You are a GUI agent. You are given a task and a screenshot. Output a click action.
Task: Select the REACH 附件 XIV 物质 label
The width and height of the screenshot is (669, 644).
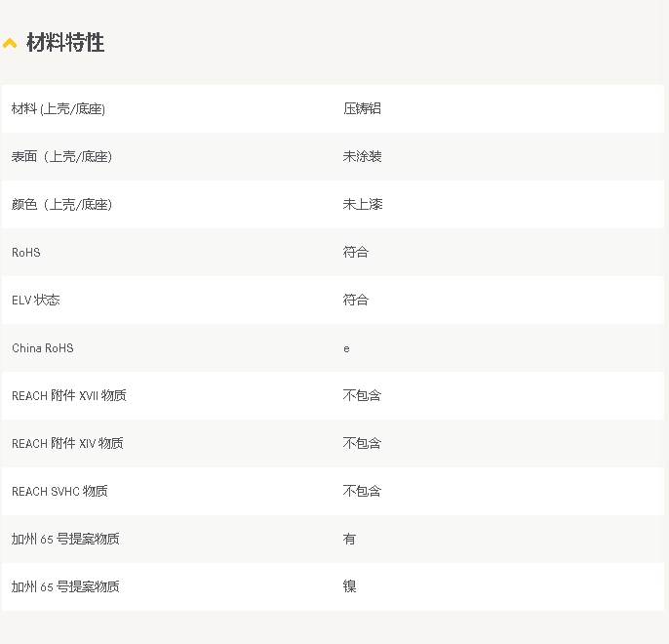[67, 443]
